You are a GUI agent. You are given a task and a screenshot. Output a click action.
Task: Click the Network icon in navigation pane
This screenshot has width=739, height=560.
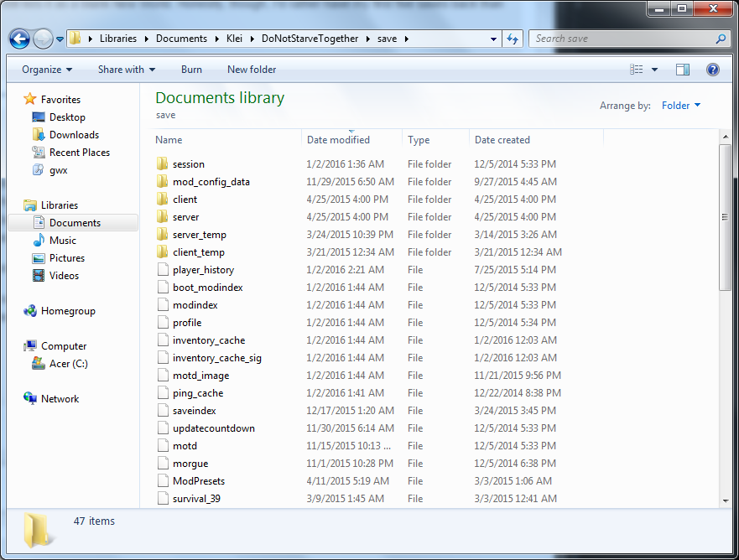pyautogui.click(x=30, y=399)
